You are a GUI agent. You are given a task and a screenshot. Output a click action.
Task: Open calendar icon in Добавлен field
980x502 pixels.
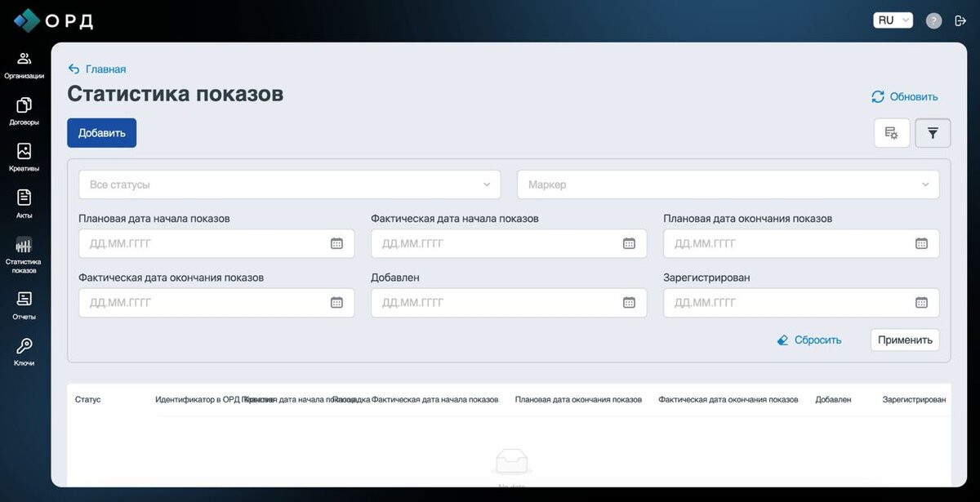[629, 303]
